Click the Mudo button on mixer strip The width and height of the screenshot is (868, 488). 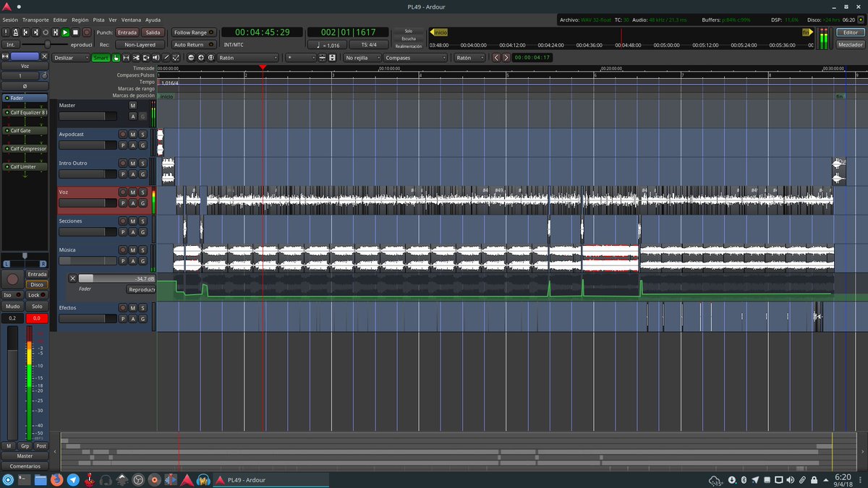point(12,306)
